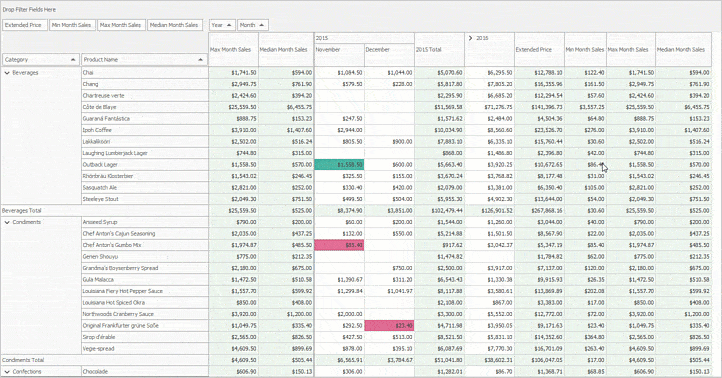722x378 pixels.
Task: Select the November column header
Action: [x=339, y=55]
